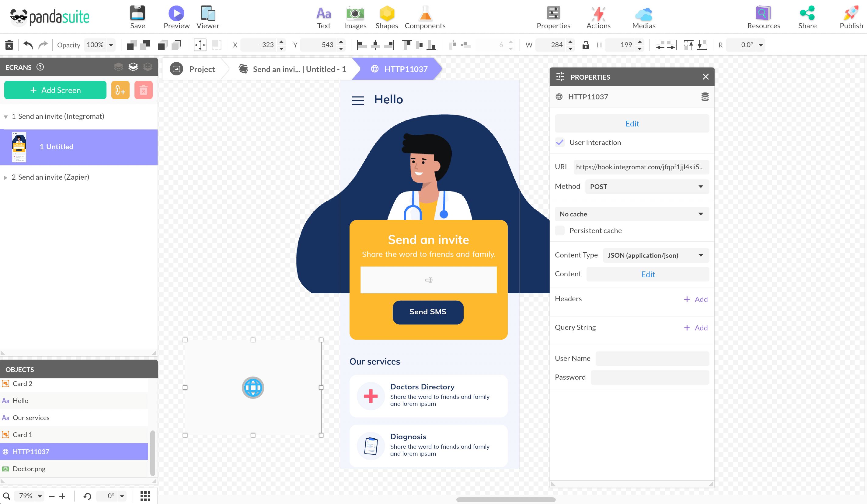Viewport: 867px width, 504px height.
Task: Click the Save disk icon
Action: (137, 14)
